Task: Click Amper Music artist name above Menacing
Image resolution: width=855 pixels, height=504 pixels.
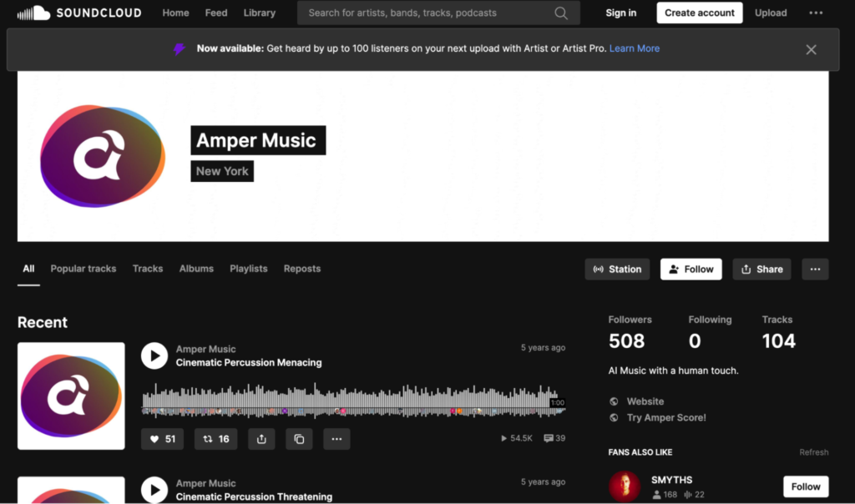Action: (x=205, y=350)
